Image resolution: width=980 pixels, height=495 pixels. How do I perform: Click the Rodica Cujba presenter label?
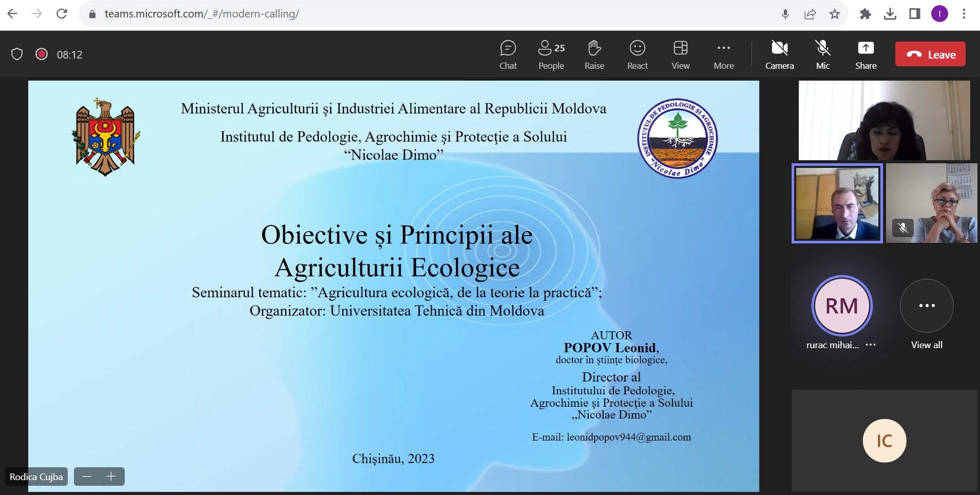[36, 477]
